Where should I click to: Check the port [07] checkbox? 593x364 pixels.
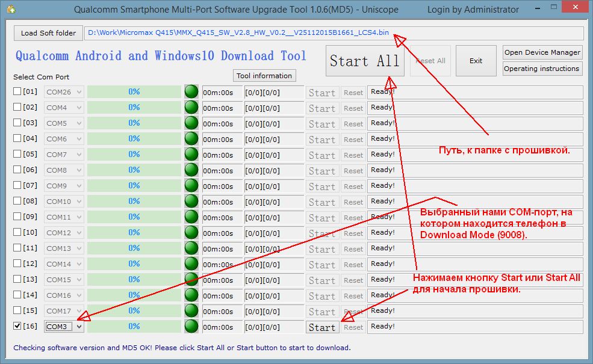17,185
